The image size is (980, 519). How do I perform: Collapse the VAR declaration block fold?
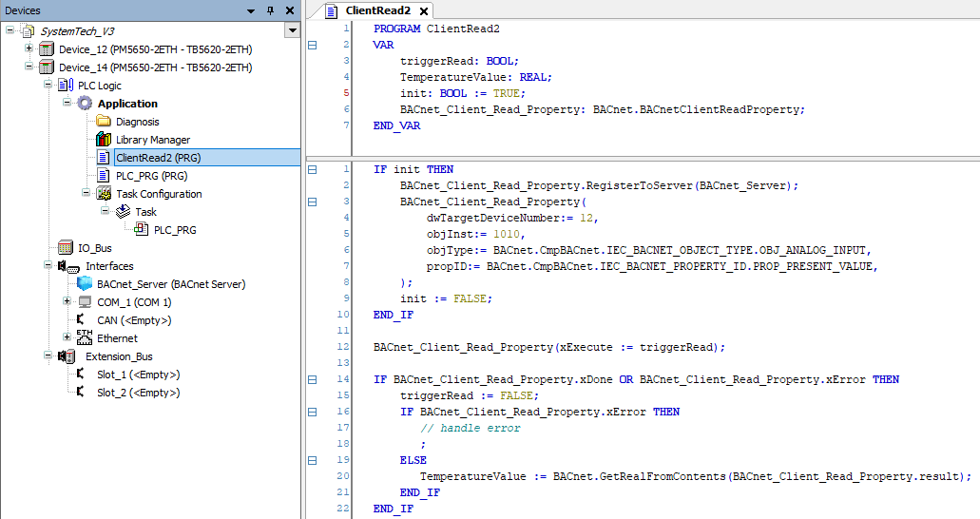tap(313, 45)
